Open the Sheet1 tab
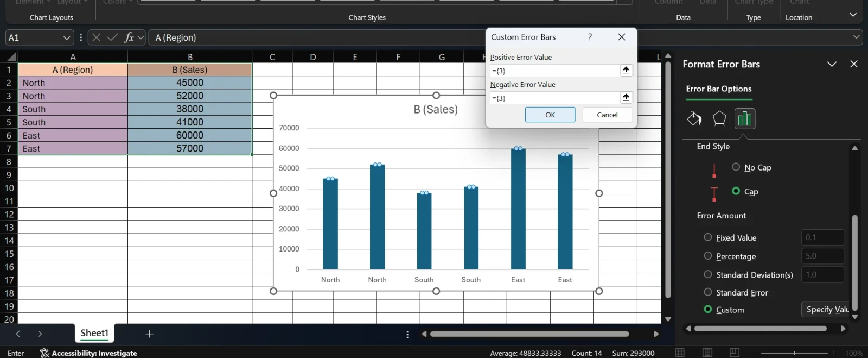868x358 pixels. pos(94,333)
